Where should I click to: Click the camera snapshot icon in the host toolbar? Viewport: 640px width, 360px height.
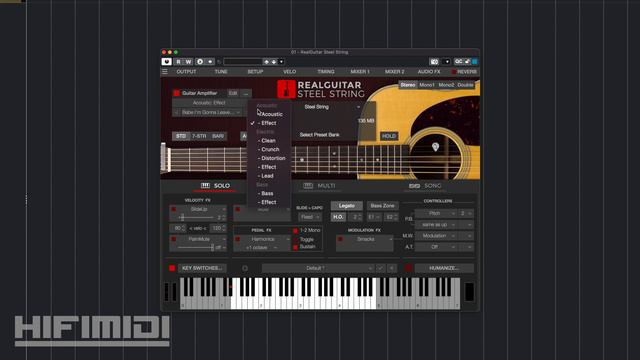coord(434,62)
